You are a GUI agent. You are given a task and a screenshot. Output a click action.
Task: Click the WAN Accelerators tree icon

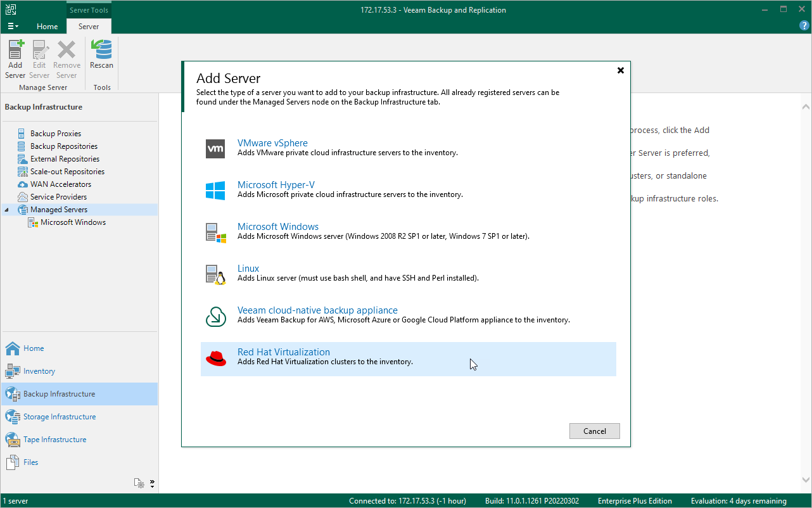click(x=23, y=184)
